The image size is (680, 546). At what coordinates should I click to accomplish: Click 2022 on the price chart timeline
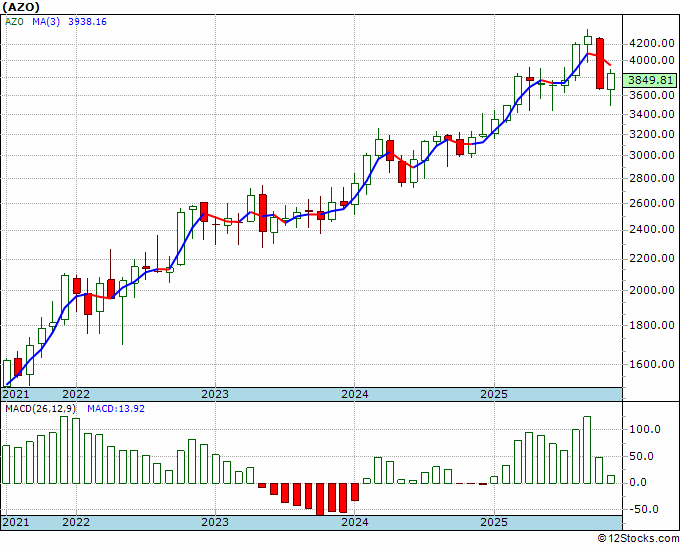(76, 394)
